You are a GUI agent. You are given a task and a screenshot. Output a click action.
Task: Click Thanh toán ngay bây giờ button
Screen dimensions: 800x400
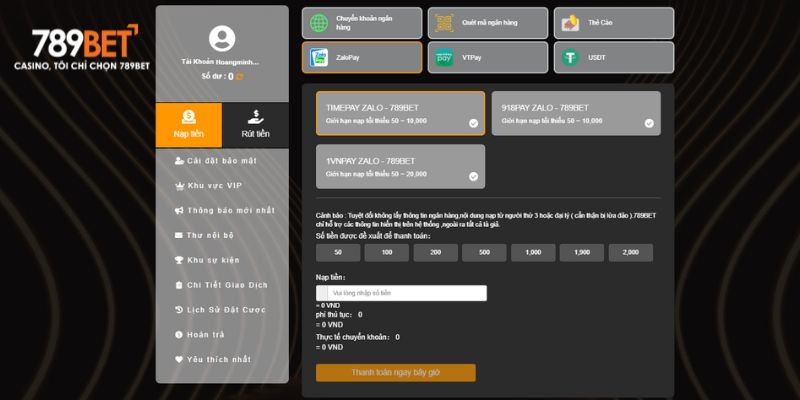(x=396, y=372)
